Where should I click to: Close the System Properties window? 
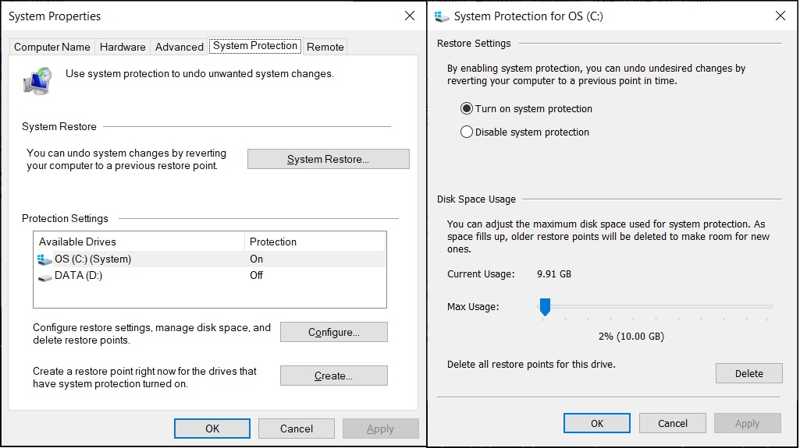pos(410,16)
